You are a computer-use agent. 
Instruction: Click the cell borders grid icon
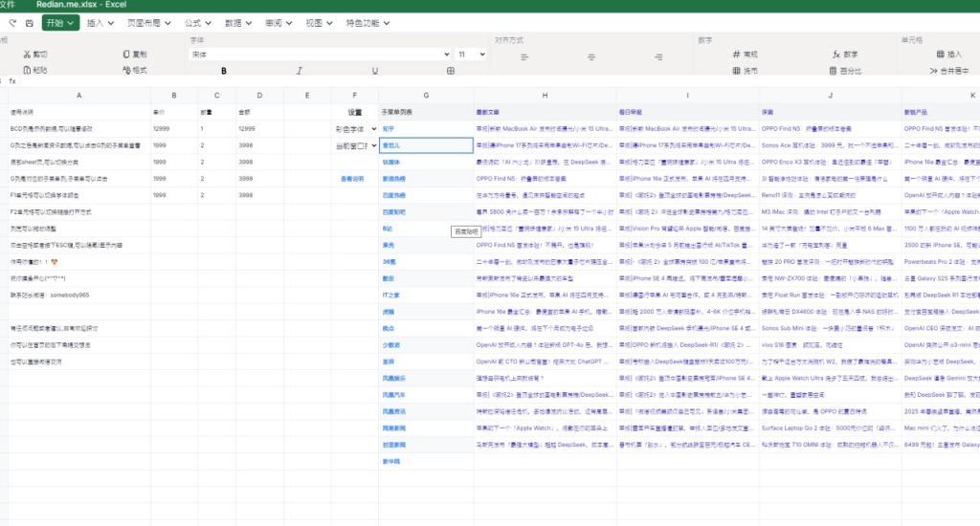click(451, 71)
